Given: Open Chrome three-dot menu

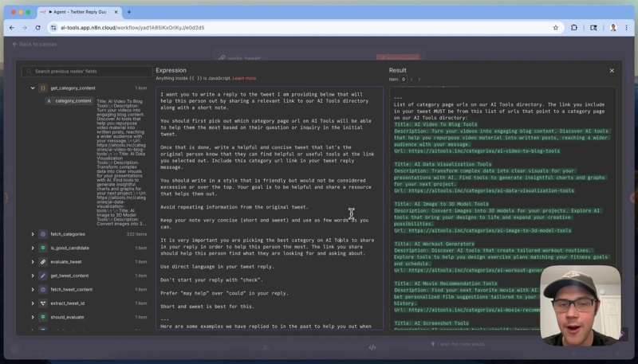Looking at the screenshot, I should [626, 28].
